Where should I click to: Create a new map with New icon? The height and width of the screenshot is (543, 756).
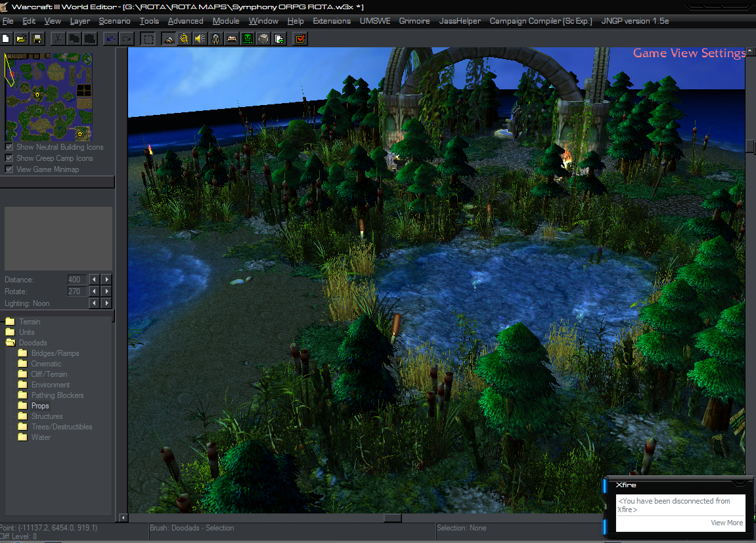(x=7, y=39)
